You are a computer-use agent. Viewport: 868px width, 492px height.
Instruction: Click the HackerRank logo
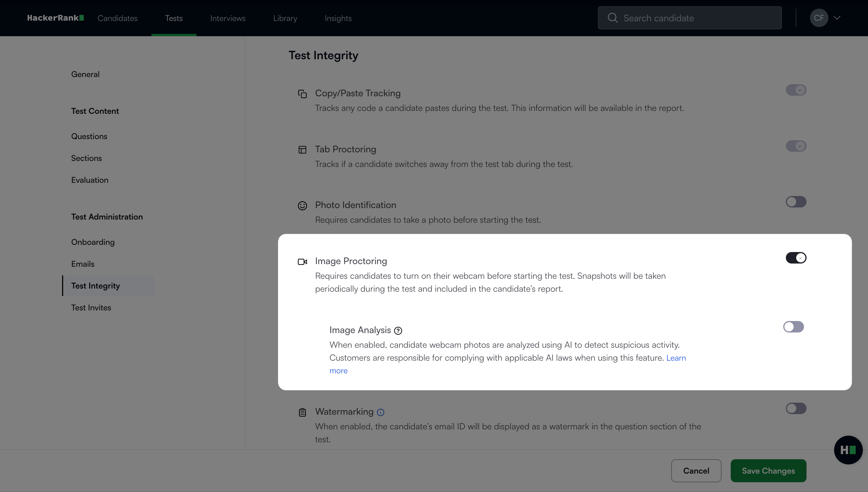[55, 18]
